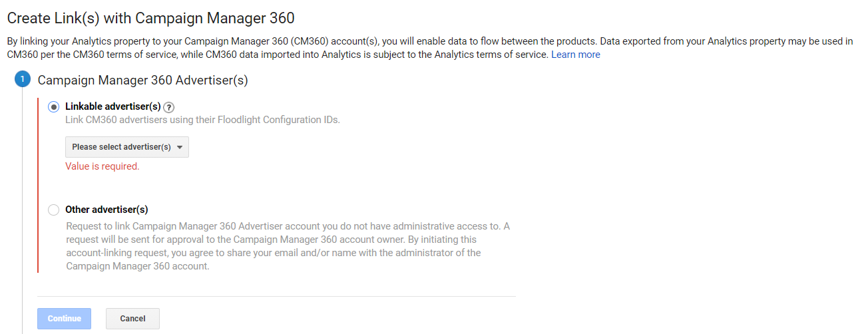868x334 pixels.
Task: Click the Floodlight Configuration IDs description text
Action: tap(202, 120)
